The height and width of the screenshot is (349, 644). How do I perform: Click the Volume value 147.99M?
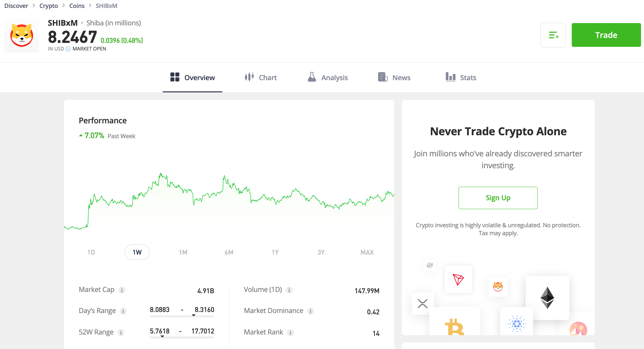tap(367, 291)
